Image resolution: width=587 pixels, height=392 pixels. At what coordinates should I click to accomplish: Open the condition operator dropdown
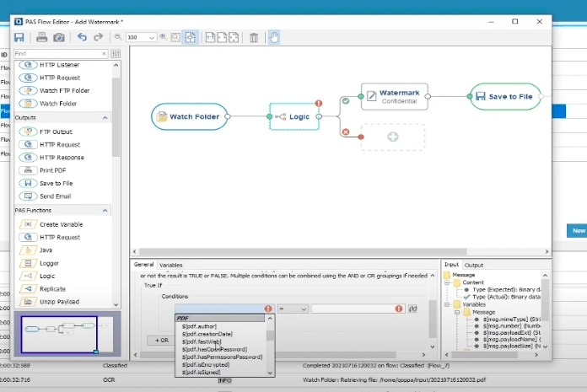click(293, 309)
